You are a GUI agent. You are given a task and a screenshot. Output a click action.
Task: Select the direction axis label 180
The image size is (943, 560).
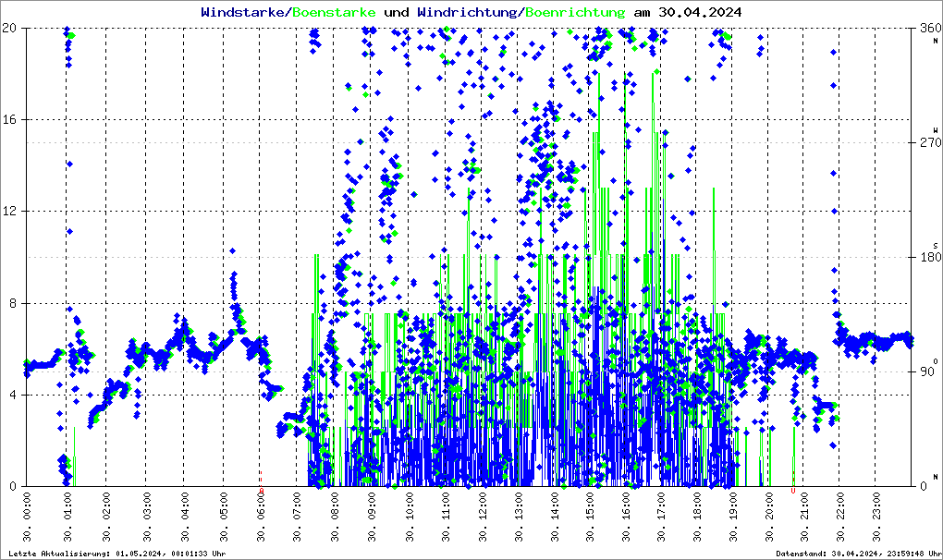tap(930, 257)
